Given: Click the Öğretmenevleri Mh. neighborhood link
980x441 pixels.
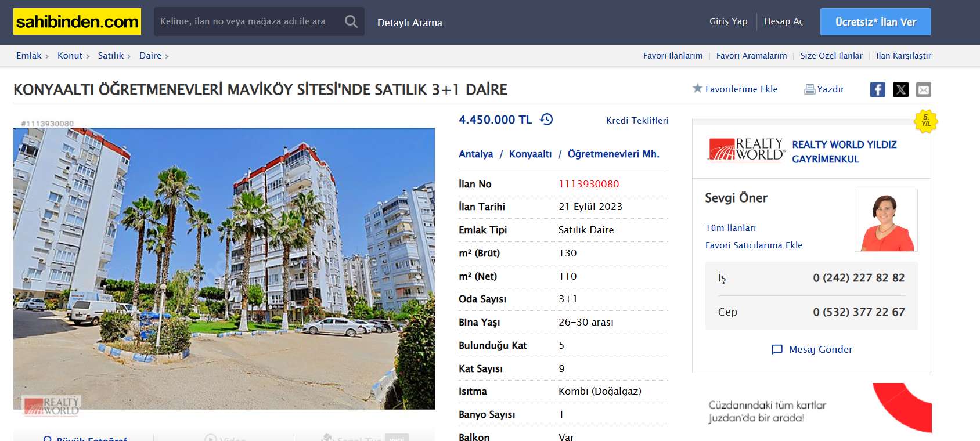Looking at the screenshot, I should tap(614, 154).
